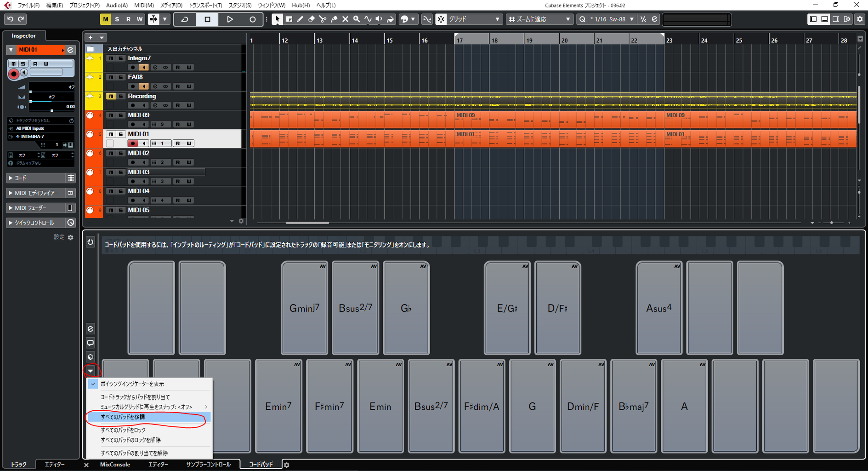The height and width of the screenshot is (471, 868).
Task: Open Chord Pads remote control settings icon
Action: point(91,329)
